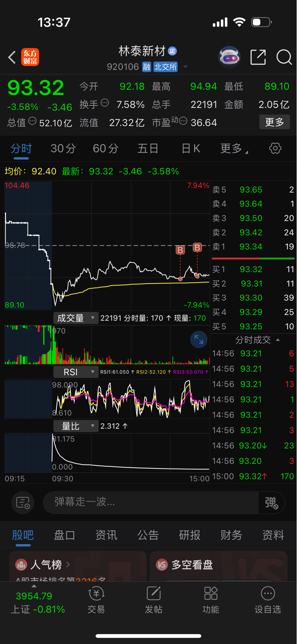Tap the 15:00 93.32 trade row
Image resolution: width=297 pixels, height=644 pixels.
click(253, 476)
